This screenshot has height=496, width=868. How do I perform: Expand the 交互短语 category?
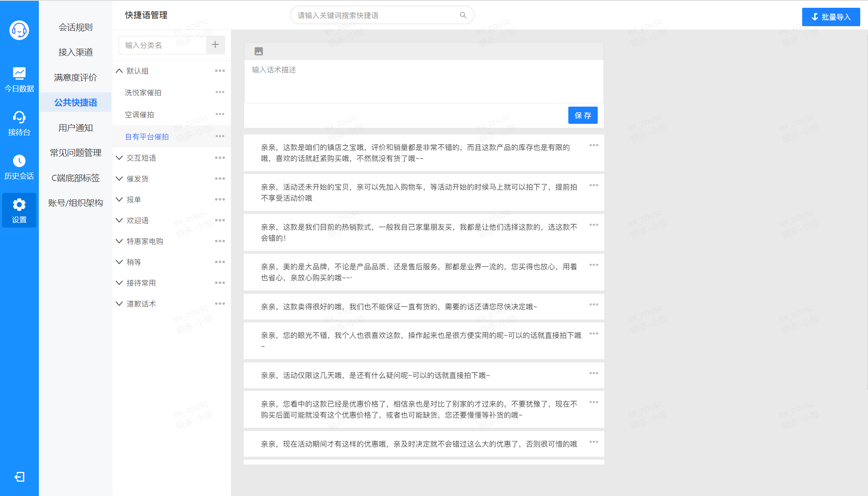(119, 158)
